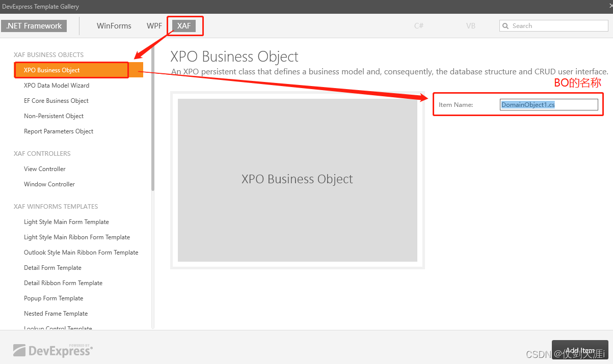Viewport: 613px width, 364px height.
Task: Click the Item Name text field
Action: click(549, 104)
